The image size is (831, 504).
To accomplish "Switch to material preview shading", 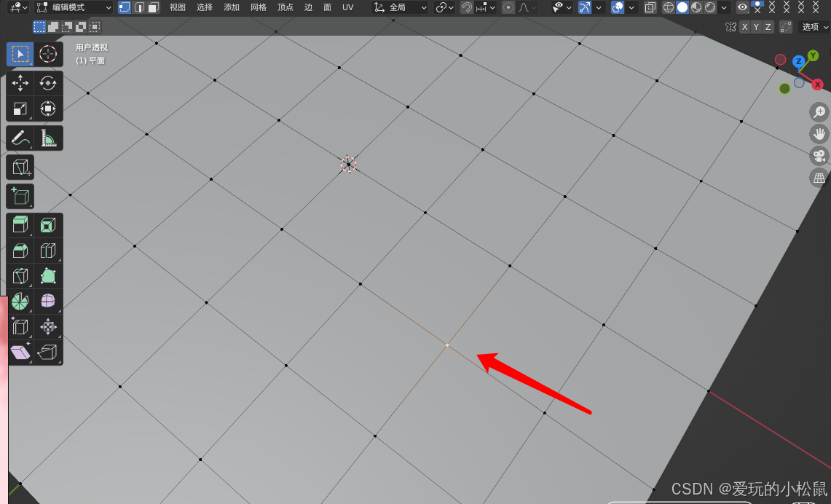I will (x=696, y=7).
